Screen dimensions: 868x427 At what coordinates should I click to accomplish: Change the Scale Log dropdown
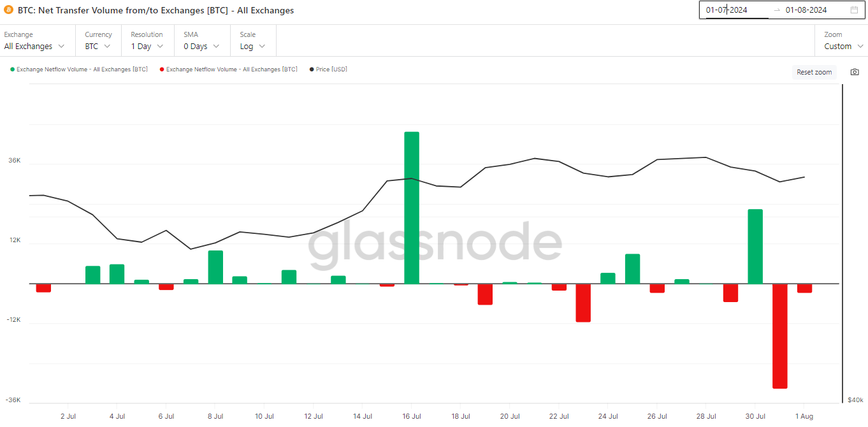(252, 47)
